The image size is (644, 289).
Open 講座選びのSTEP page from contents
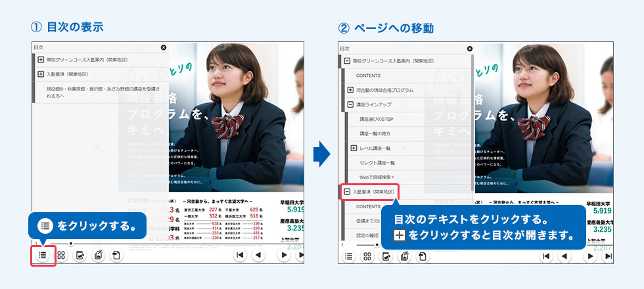376,120
